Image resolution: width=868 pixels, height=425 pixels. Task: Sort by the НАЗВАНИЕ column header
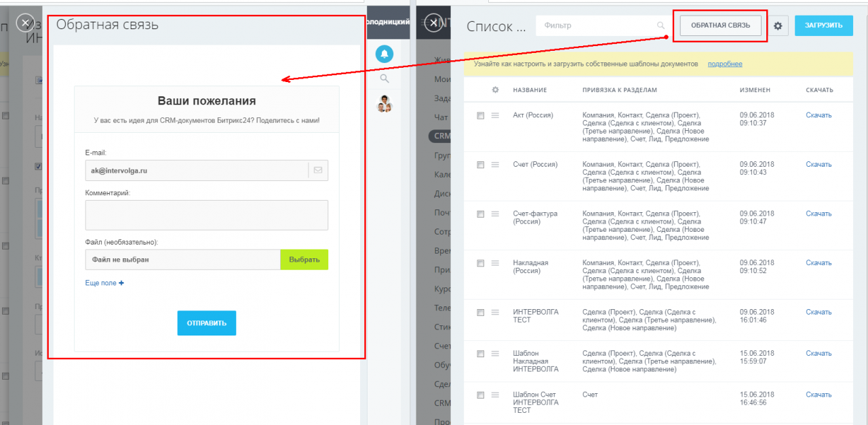(x=530, y=90)
